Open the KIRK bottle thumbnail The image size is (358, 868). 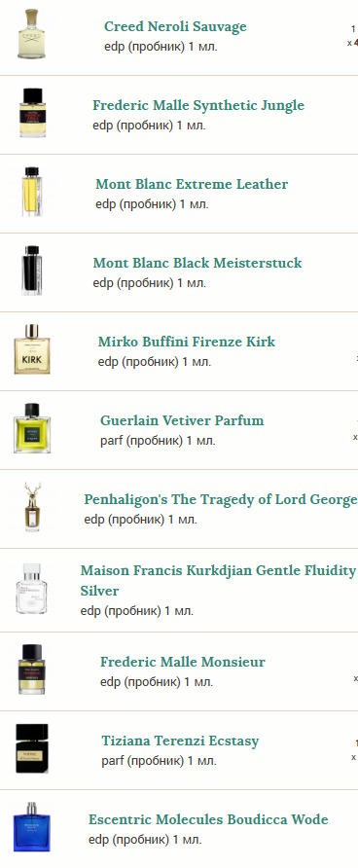point(32,349)
